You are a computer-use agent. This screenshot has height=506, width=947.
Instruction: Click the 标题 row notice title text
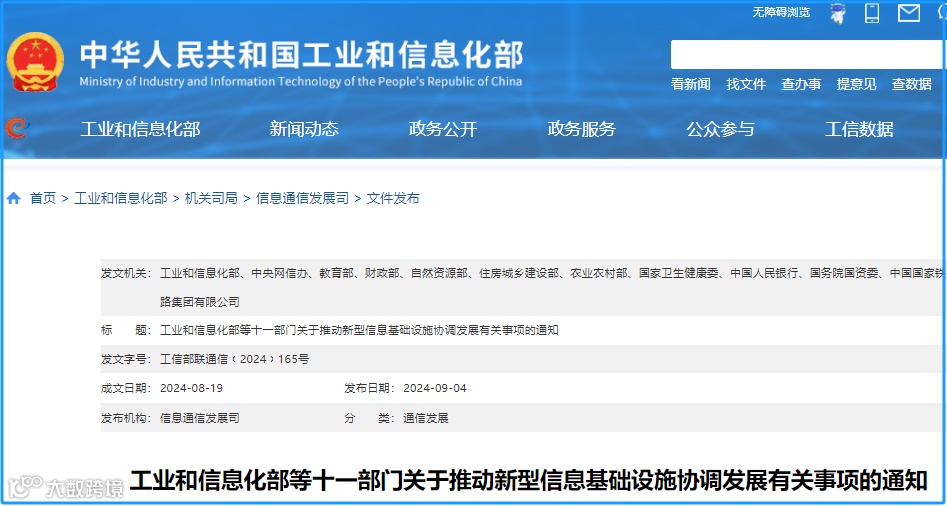[359, 330]
